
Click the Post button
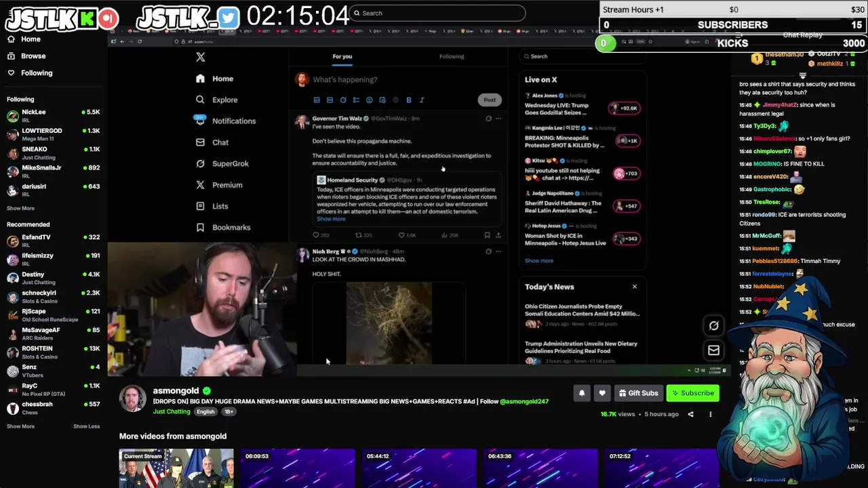tap(490, 100)
